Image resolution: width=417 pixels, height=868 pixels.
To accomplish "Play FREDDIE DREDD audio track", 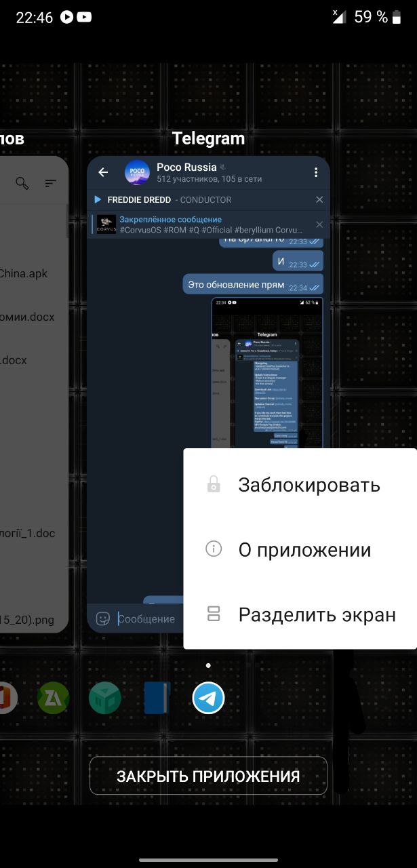I will coord(98,199).
